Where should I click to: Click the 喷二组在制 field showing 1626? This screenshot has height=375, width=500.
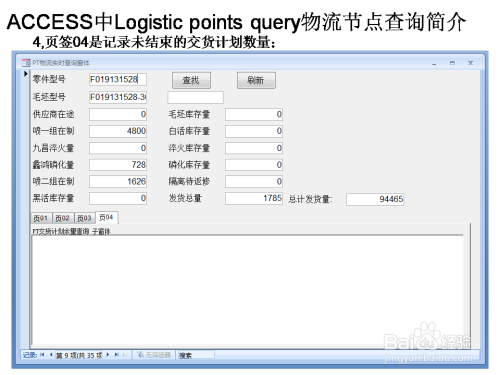point(118,181)
